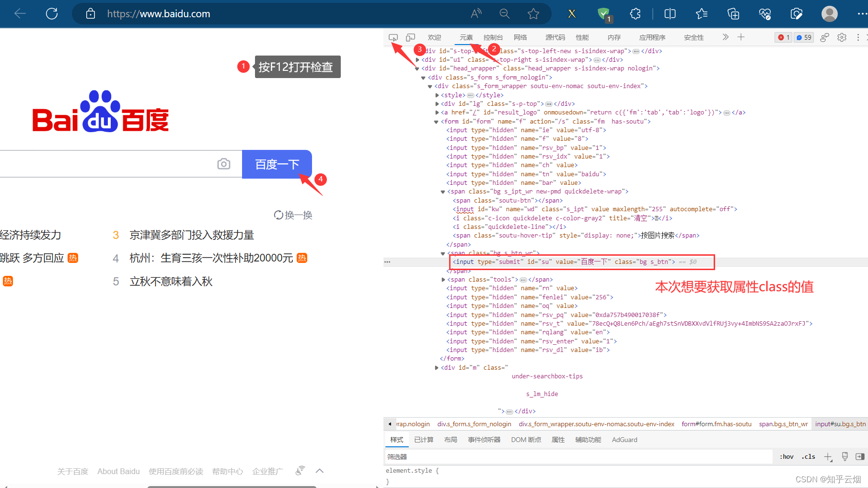Click the browser essentials heart icon
Viewport: 868px width, 488px height.
coord(765,14)
